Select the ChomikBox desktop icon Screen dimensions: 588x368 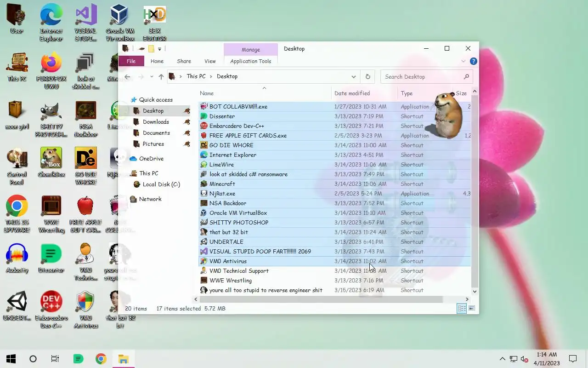[x=51, y=163]
